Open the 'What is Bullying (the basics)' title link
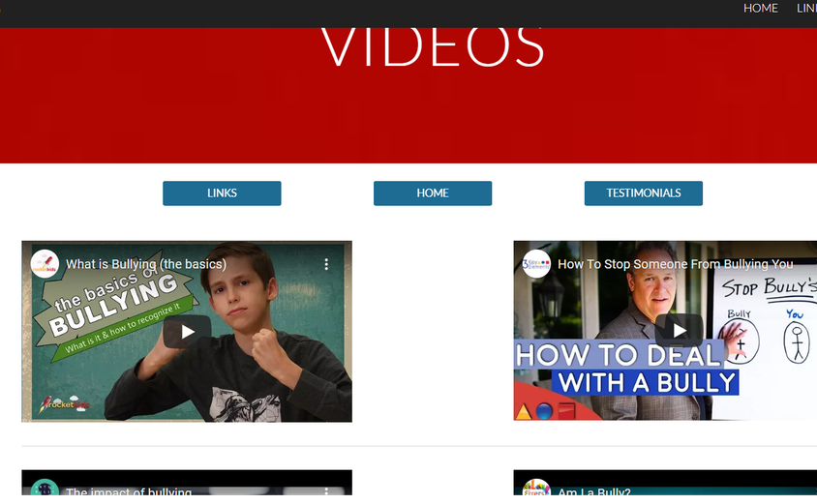This screenshot has height=504, width=817. pos(146,264)
